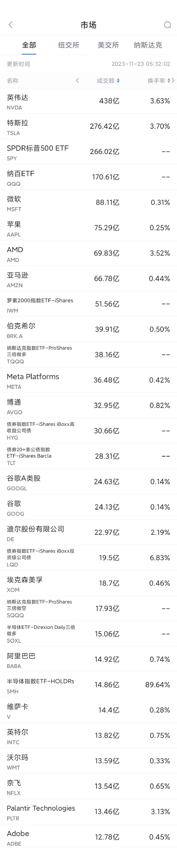Switch to 纽交所 tab

click(x=69, y=45)
